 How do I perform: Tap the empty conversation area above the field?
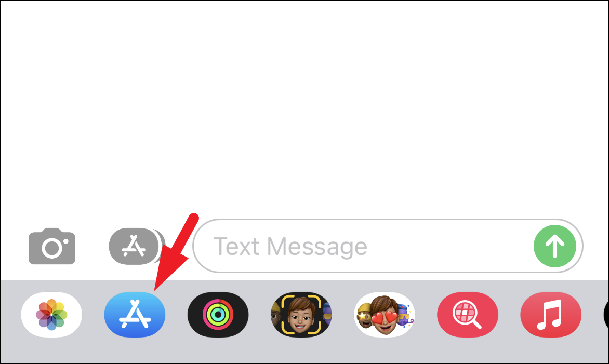click(304, 109)
